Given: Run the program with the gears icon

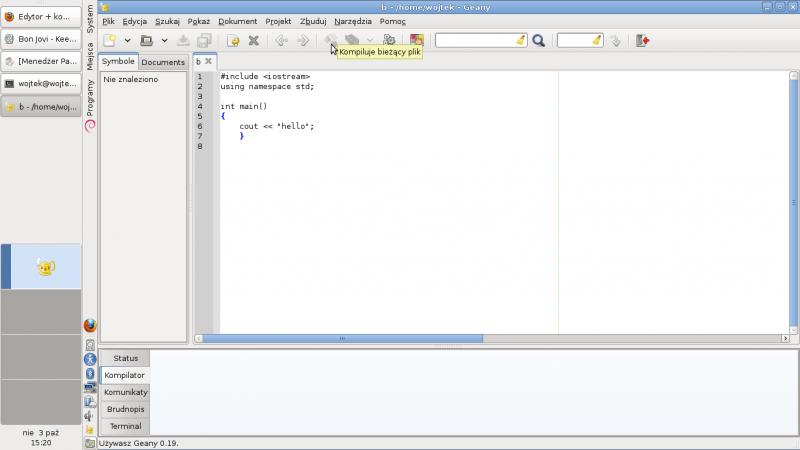Looking at the screenshot, I should (389, 41).
